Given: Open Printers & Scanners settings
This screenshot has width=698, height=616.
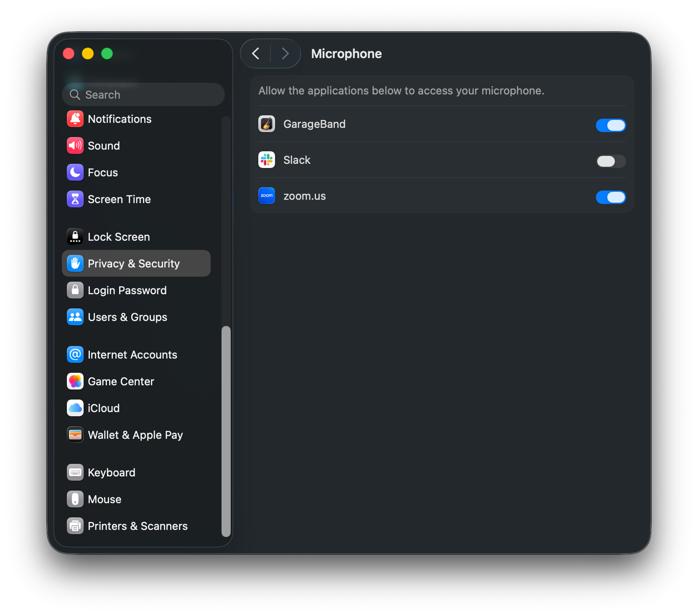Looking at the screenshot, I should (x=138, y=526).
